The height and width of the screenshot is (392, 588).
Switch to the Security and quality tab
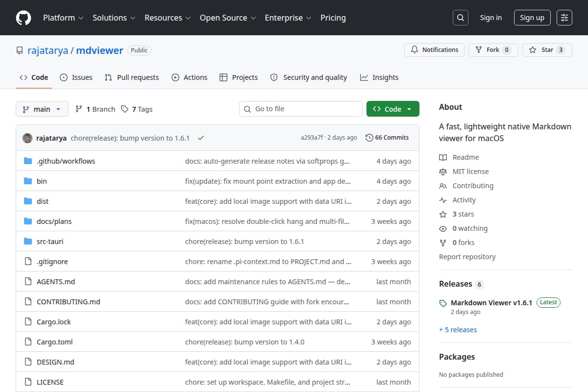coord(309,77)
